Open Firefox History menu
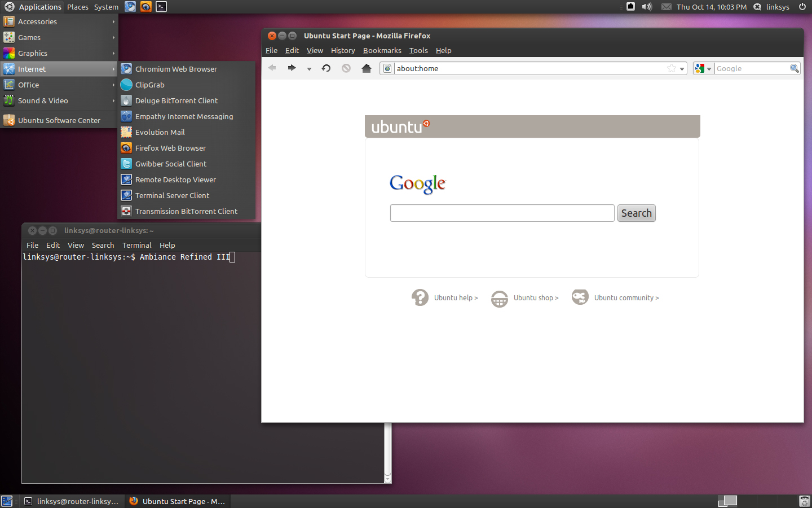The height and width of the screenshot is (508, 812). [343, 50]
